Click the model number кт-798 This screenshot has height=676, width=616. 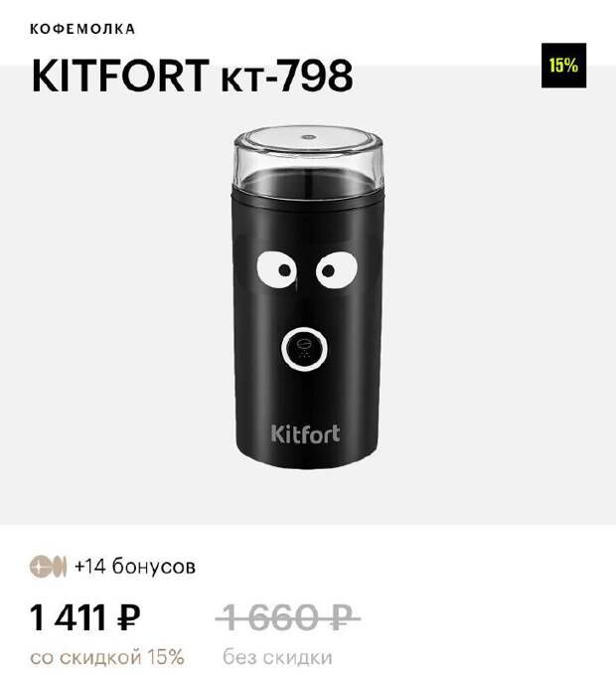click(x=287, y=76)
